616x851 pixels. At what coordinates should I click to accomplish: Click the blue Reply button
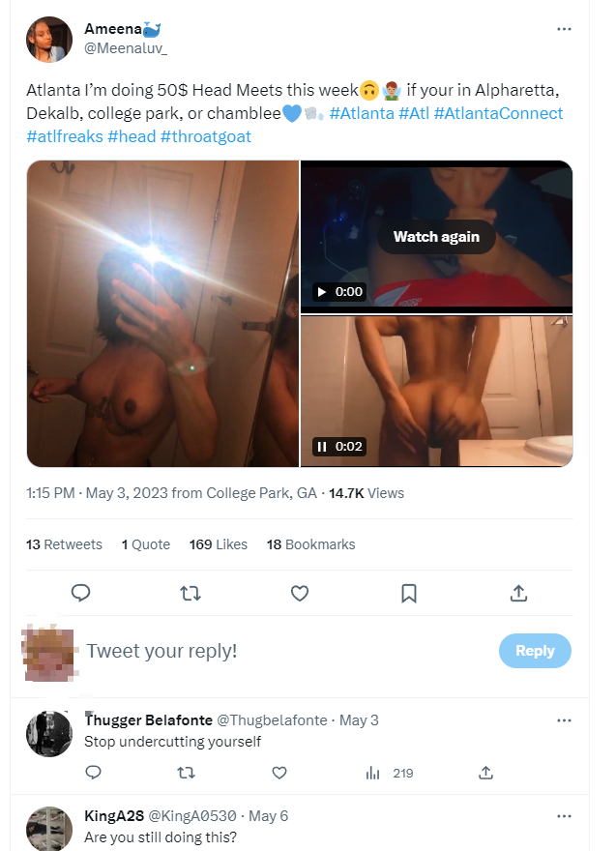535,650
